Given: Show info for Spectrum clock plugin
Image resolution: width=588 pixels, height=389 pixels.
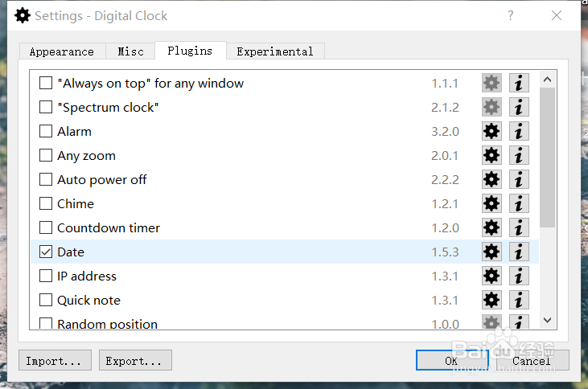Looking at the screenshot, I should (x=519, y=107).
